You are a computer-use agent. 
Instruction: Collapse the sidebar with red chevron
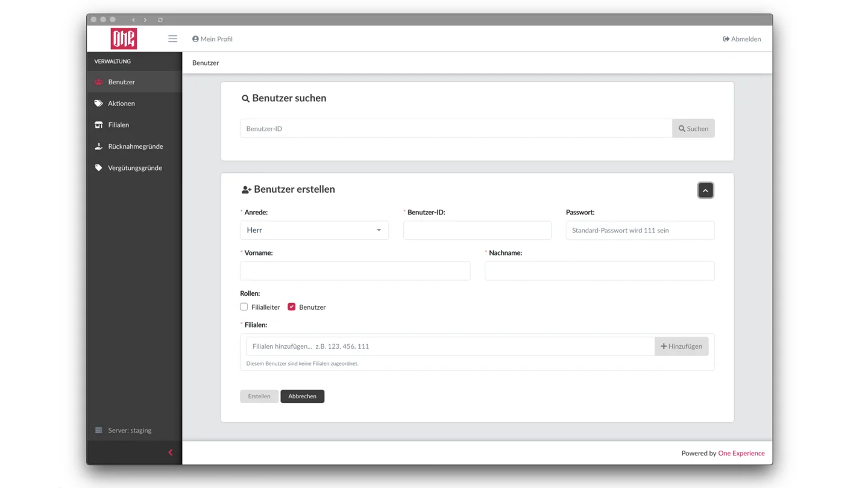point(170,452)
